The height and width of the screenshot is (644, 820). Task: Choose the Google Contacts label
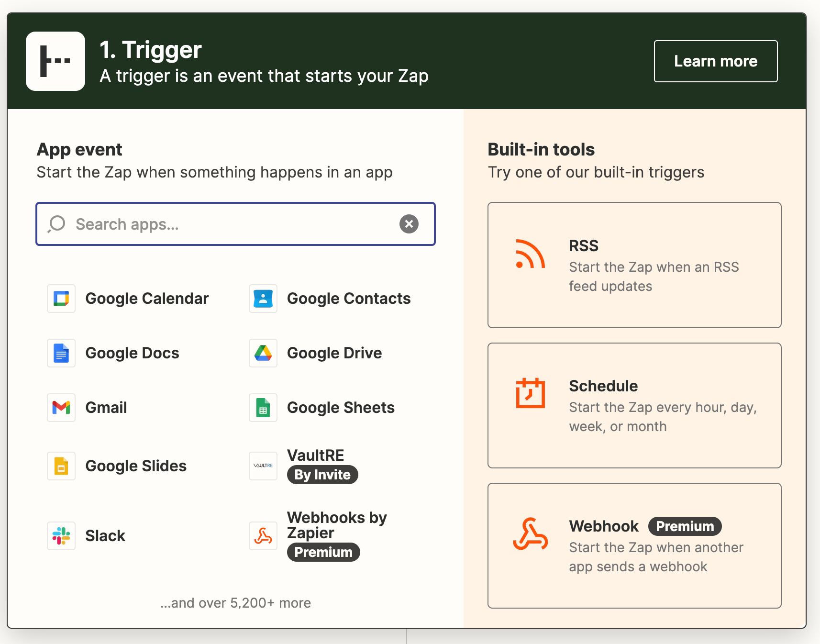pos(349,299)
